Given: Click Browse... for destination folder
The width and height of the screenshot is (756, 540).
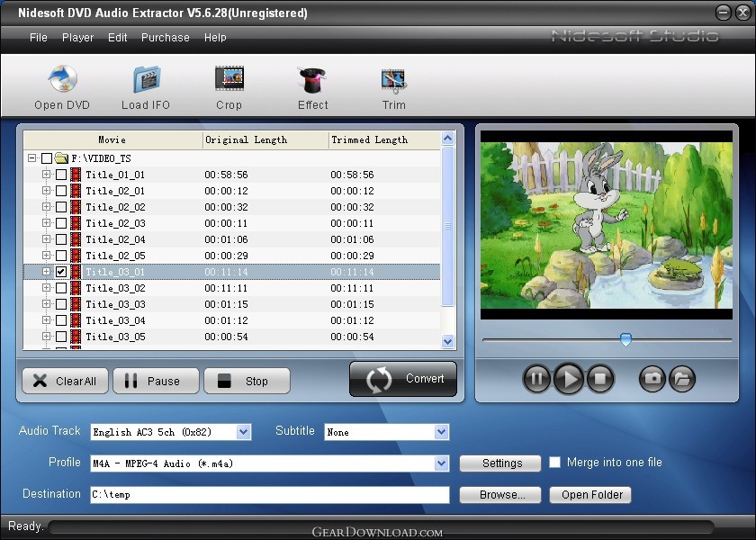Looking at the screenshot, I should pyautogui.click(x=500, y=495).
